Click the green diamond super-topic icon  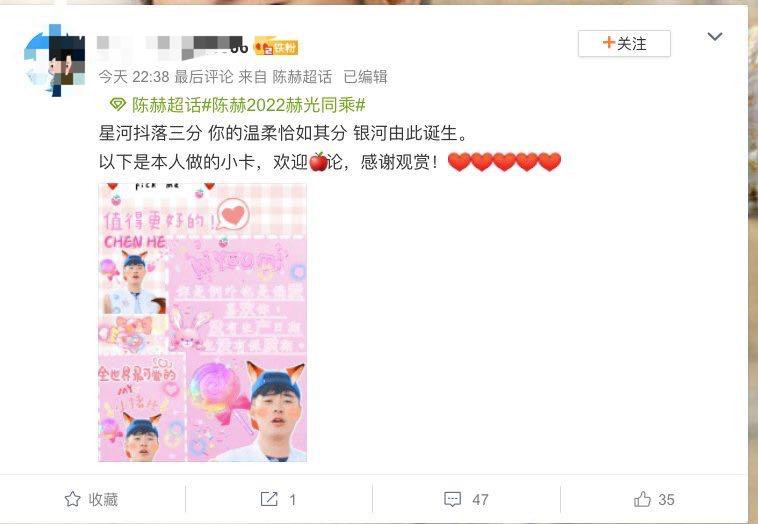click(117, 104)
